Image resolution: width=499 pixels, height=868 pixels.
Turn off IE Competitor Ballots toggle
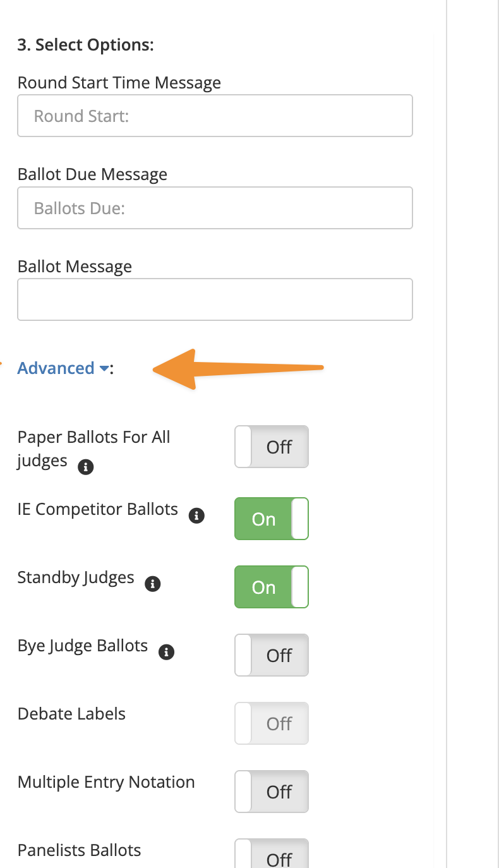[272, 519]
